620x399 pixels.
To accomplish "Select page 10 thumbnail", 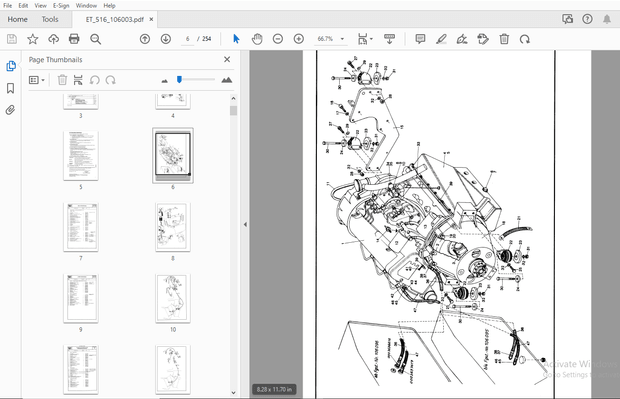I will click(173, 299).
